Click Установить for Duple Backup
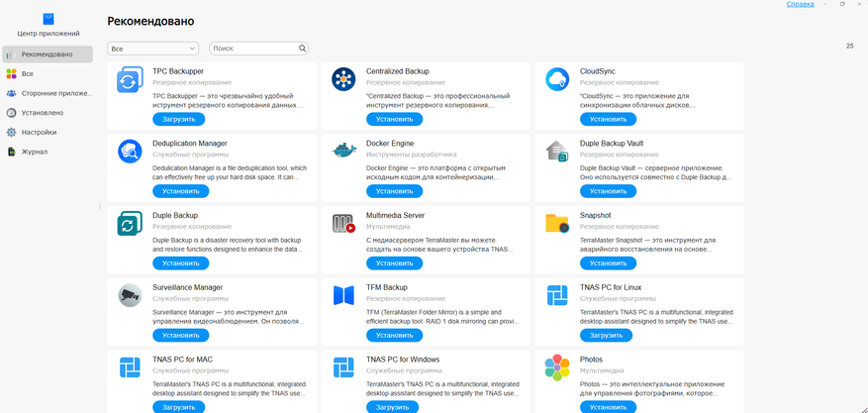868x413 pixels. click(x=180, y=263)
